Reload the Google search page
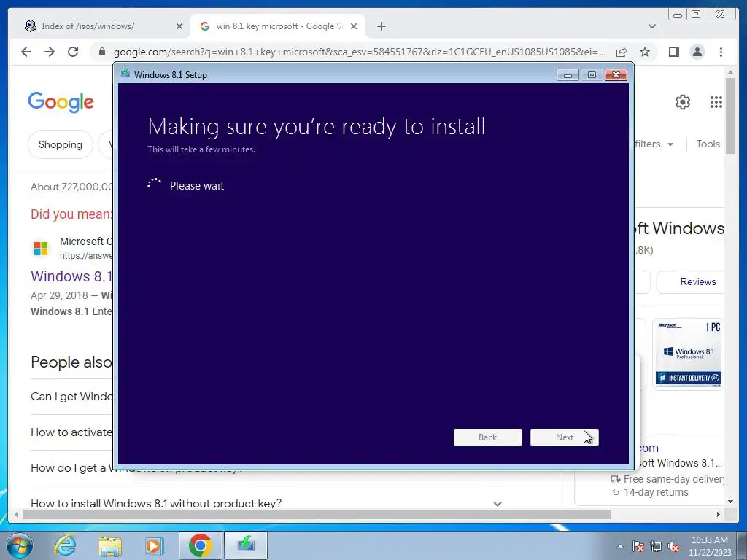Viewport: 747px width, 560px height. (73, 52)
